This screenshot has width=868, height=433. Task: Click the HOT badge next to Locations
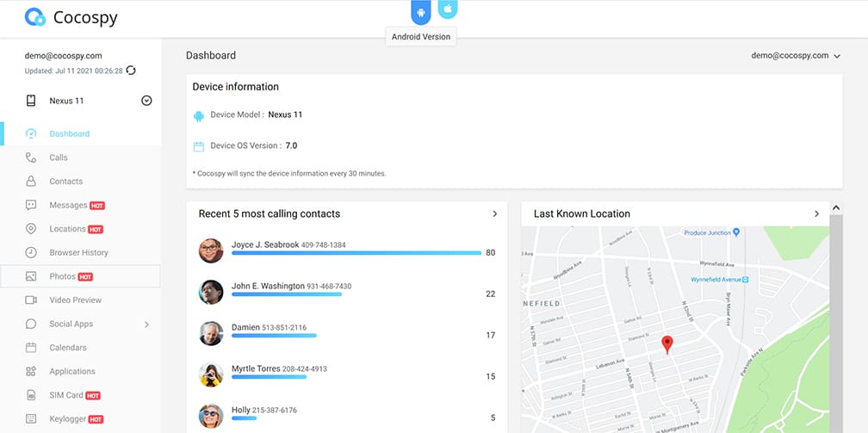pyautogui.click(x=96, y=229)
